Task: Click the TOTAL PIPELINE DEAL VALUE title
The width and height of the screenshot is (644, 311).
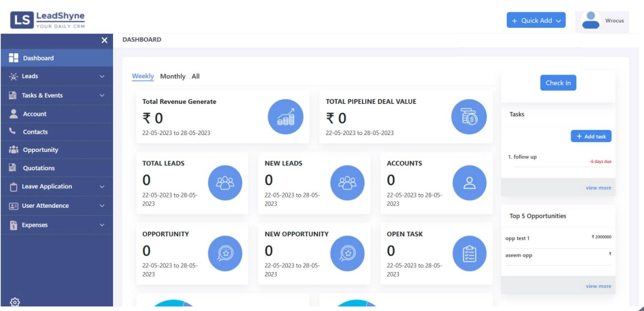Action: (x=371, y=101)
